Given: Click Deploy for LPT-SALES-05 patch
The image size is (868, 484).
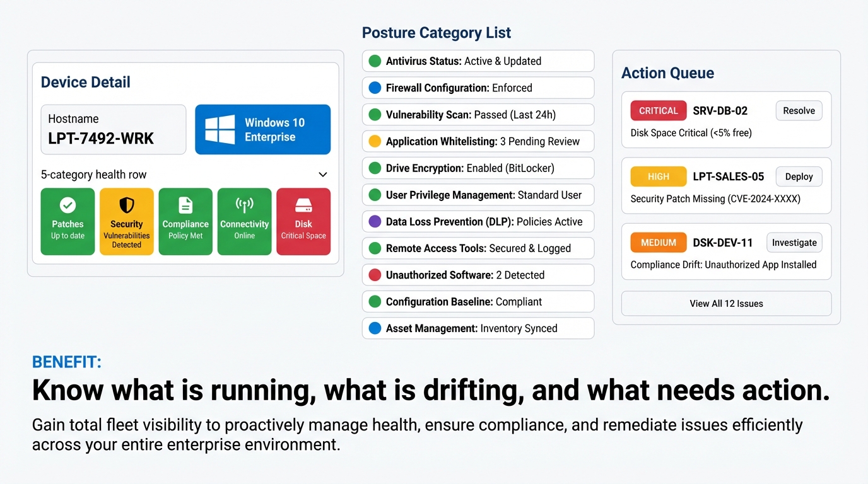Looking at the screenshot, I should tap(799, 176).
